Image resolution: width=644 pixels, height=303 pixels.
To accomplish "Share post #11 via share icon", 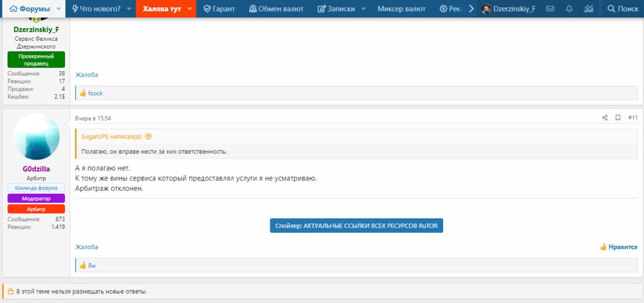I will (605, 118).
